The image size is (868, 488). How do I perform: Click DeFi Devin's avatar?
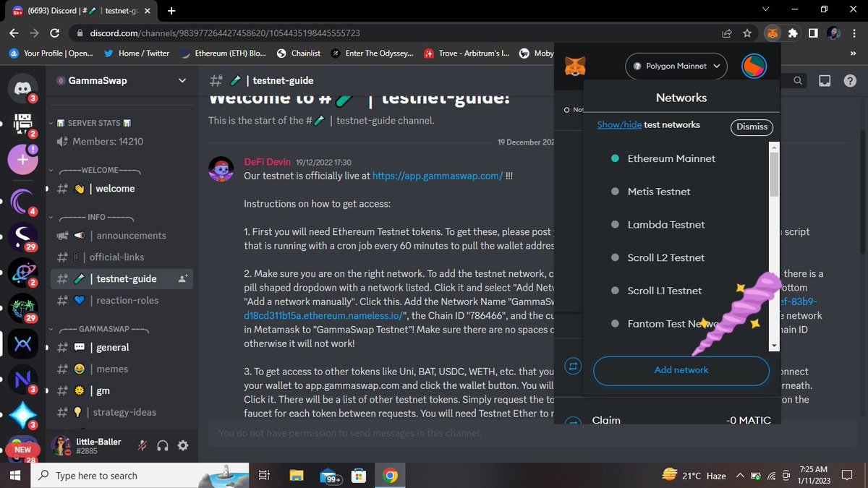coord(221,169)
